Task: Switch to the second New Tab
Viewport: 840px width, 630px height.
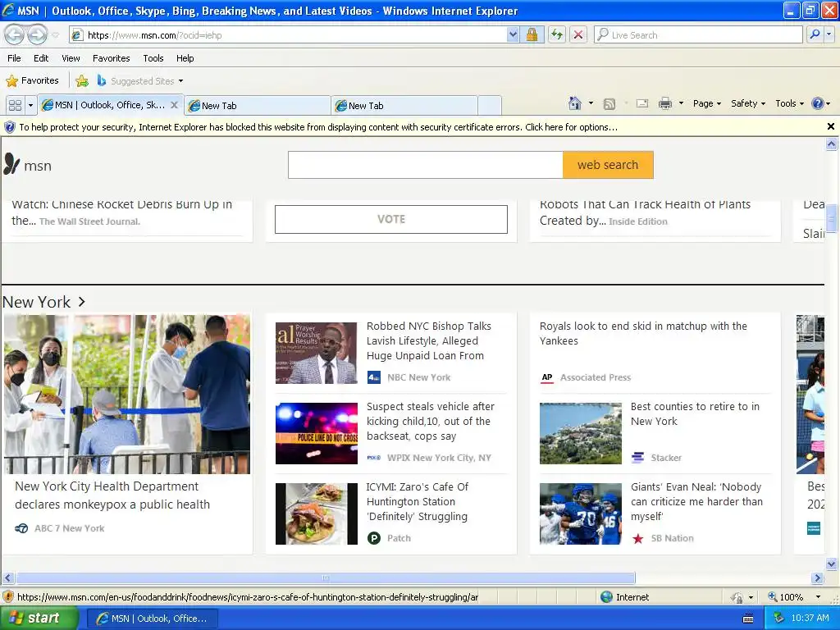Action: click(404, 106)
